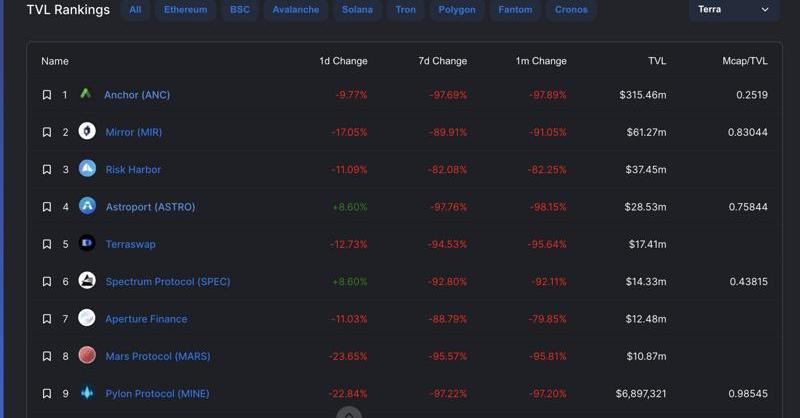Click the Mirror (MIR) logo icon
Screen dimensions: 800x418
click(87, 132)
